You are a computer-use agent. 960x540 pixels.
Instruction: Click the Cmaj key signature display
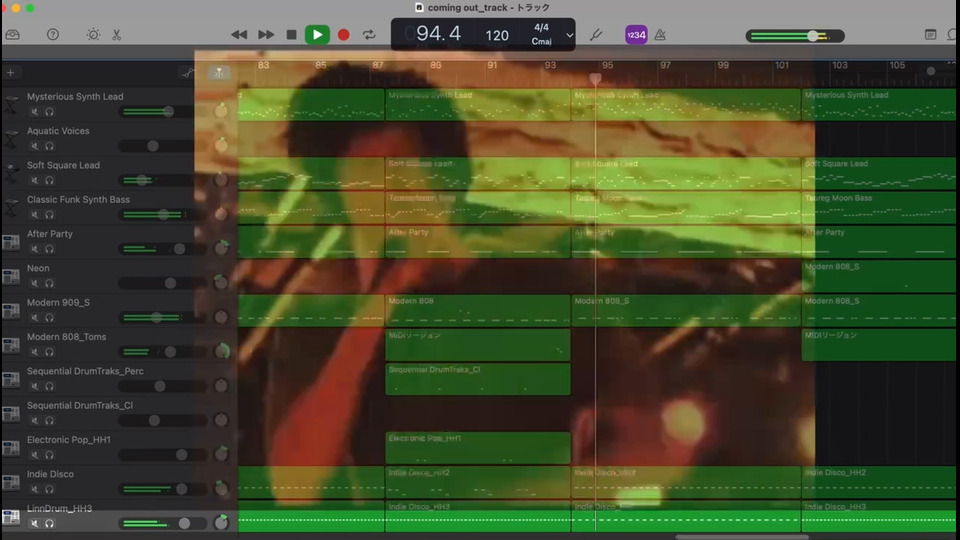541,42
